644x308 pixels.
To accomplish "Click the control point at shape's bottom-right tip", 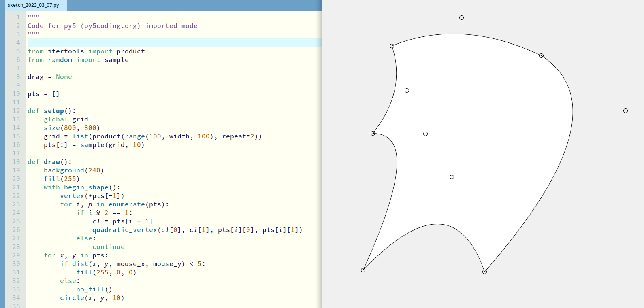I will pos(484,272).
